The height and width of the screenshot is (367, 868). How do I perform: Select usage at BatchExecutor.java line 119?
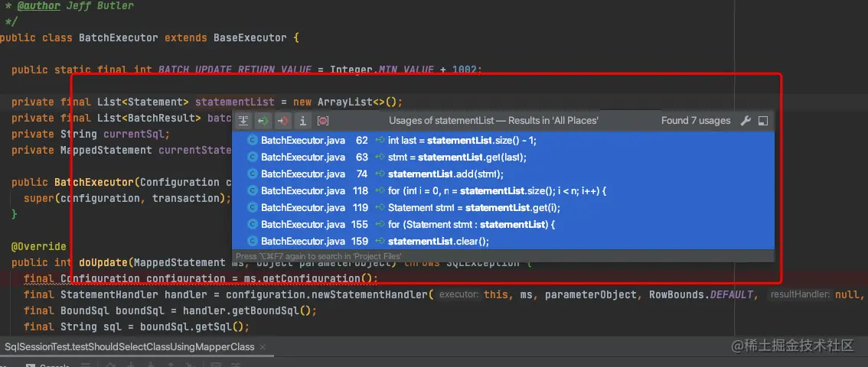point(503,208)
